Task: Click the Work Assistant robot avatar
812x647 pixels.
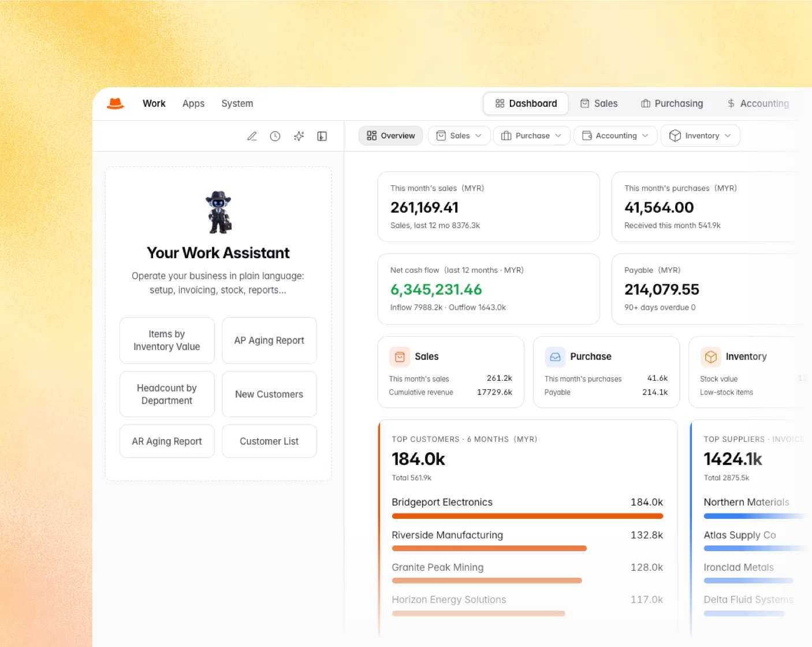Action: coord(218,212)
